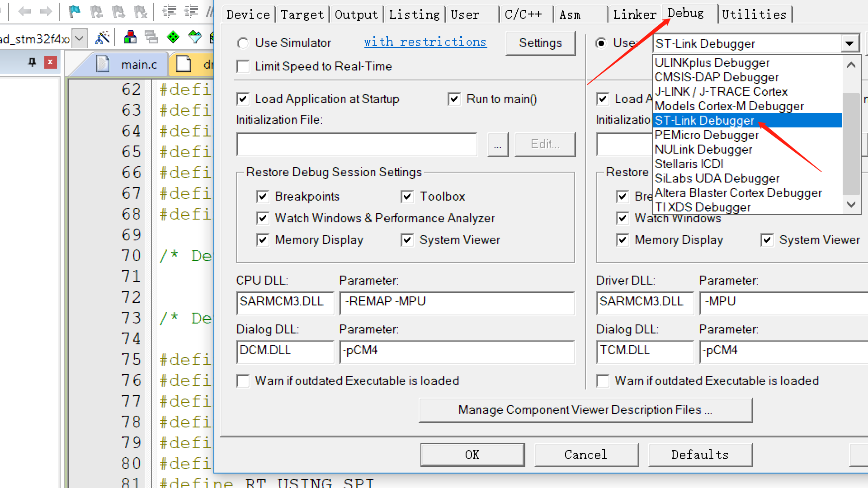Click the Navigate Forward arrow icon
The height and width of the screenshot is (488, 868).
(x=46, y=11)
